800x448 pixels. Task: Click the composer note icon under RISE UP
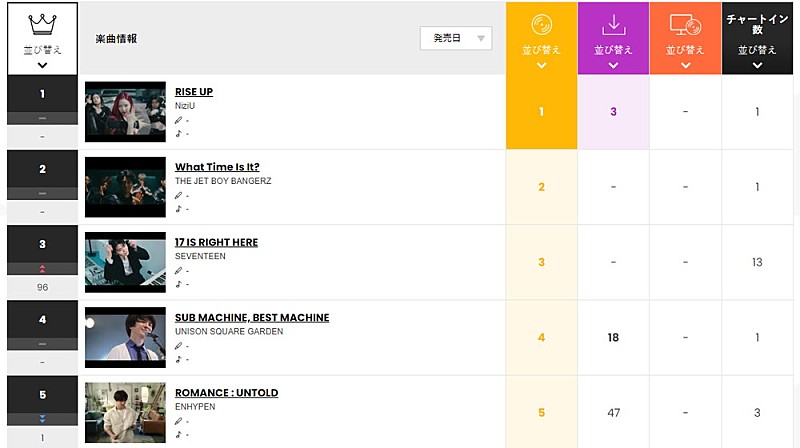click(x=179, y=133)
